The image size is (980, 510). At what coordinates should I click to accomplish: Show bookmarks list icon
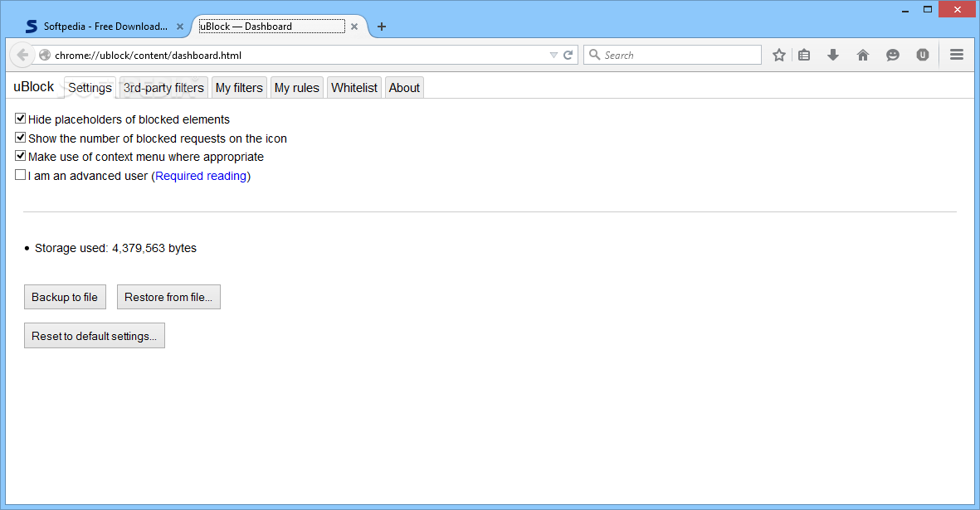804,55
